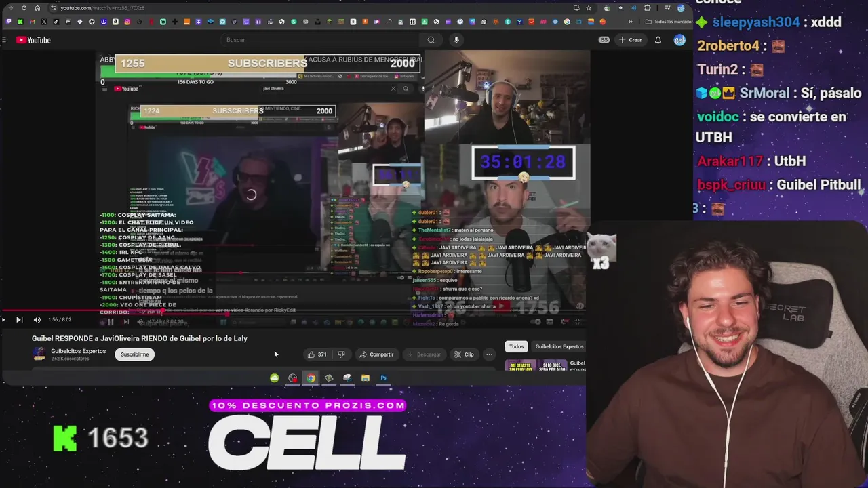Open the Guibelcitos Expertos channel avatar

pyautogui.click(x=39, y=354)
